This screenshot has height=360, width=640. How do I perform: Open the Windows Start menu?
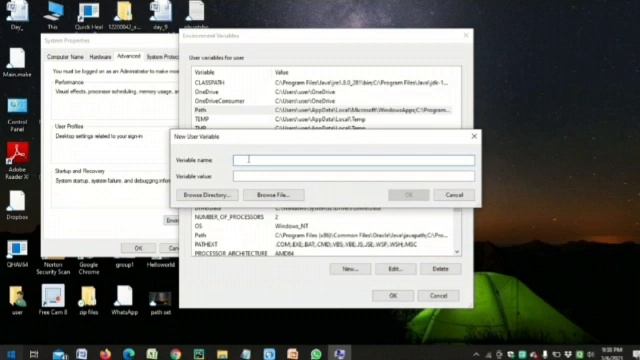point(11,354)
